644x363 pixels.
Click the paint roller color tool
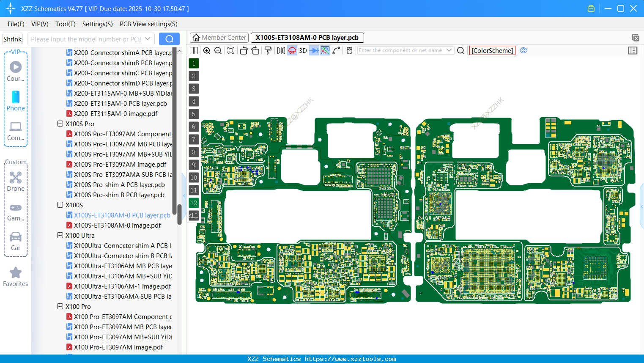(x=268, y=50)
